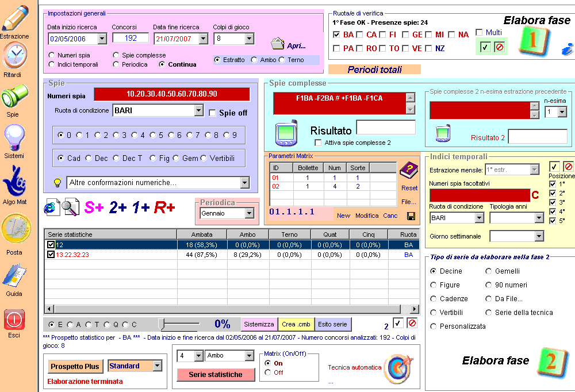Click the magnifier document preview icon
This screenshot has width=575, height=392.
[70, 207]
